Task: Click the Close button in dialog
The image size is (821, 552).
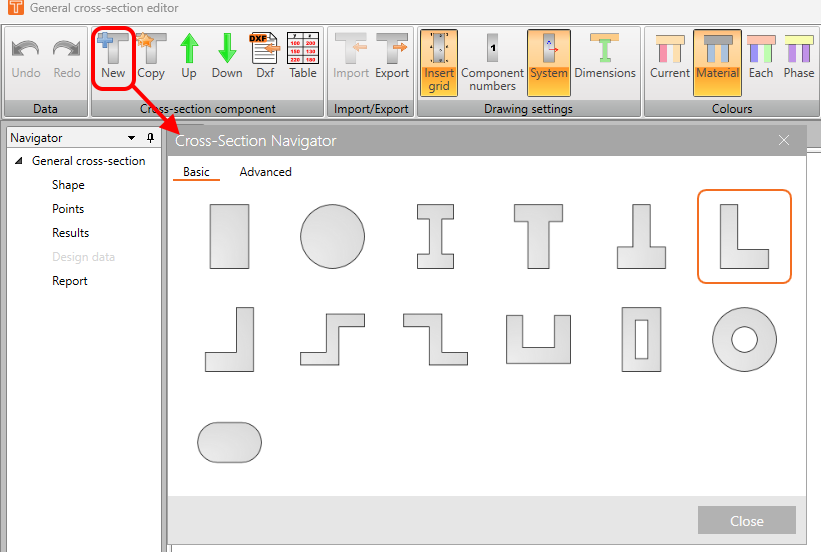Action: [x=747, y=521]
